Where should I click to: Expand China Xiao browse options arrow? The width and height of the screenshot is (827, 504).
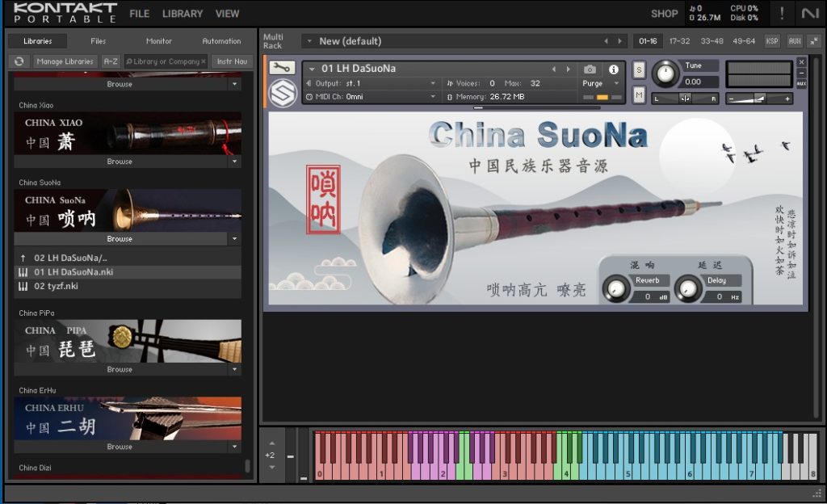point(235,162)
